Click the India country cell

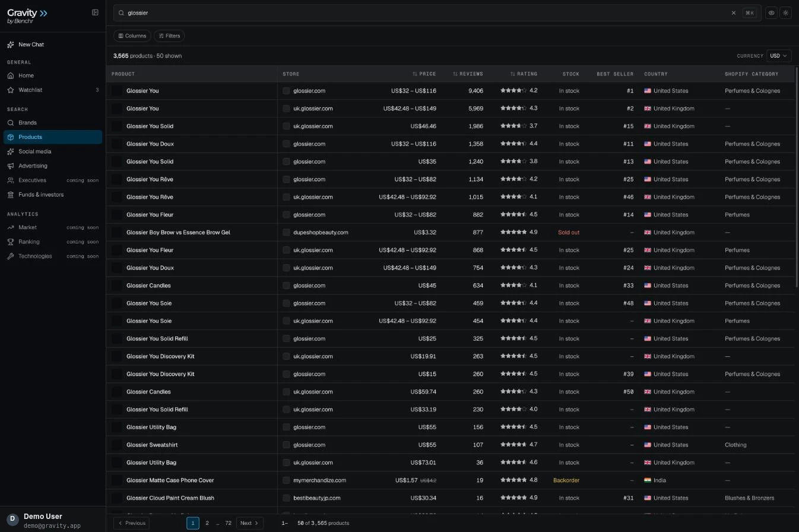click(x=655, y=480)
